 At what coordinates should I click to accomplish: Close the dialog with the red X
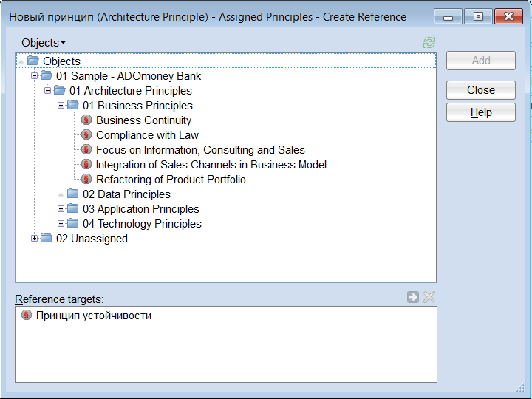pos(508,16)
